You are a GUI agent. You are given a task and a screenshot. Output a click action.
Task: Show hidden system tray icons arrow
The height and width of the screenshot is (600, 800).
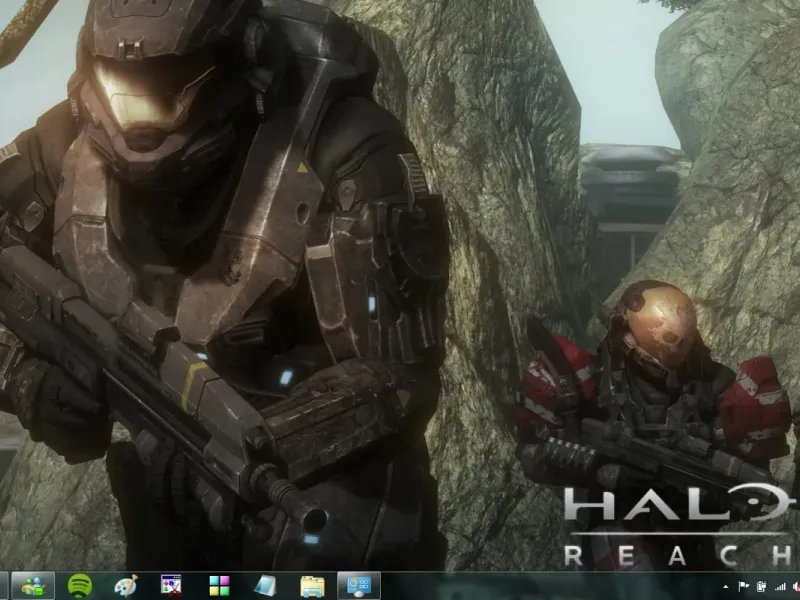tap(726, 587)
